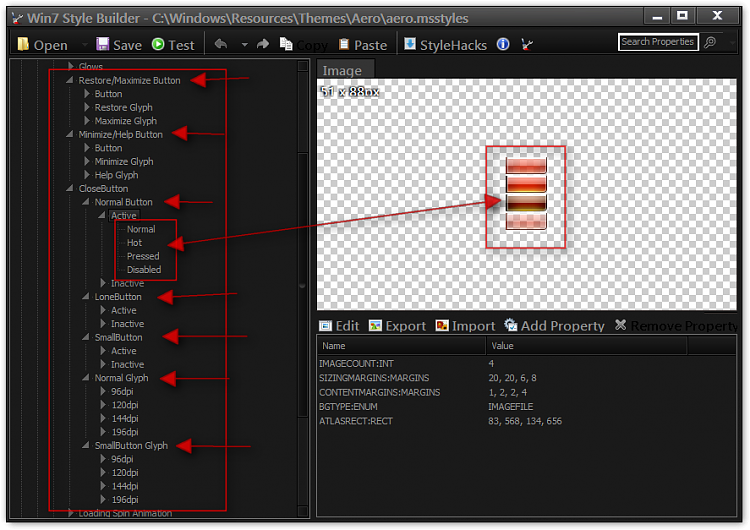Collapse the Normal Button node
This screenshot has height=530, width=750.
(86, 201)
